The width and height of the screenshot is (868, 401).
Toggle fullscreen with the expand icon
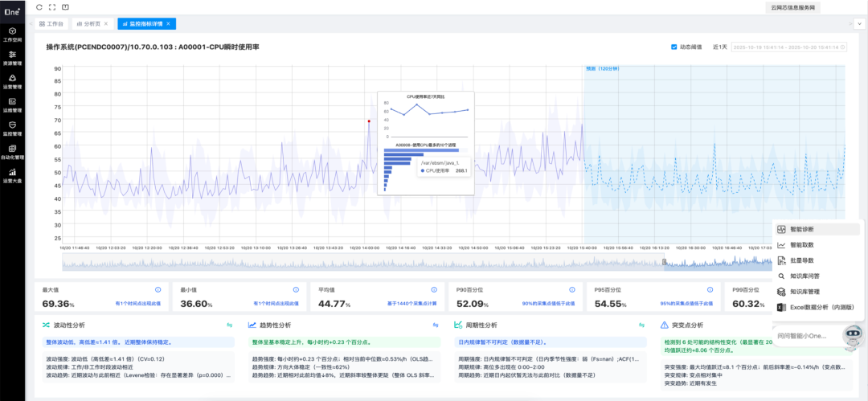52,7
